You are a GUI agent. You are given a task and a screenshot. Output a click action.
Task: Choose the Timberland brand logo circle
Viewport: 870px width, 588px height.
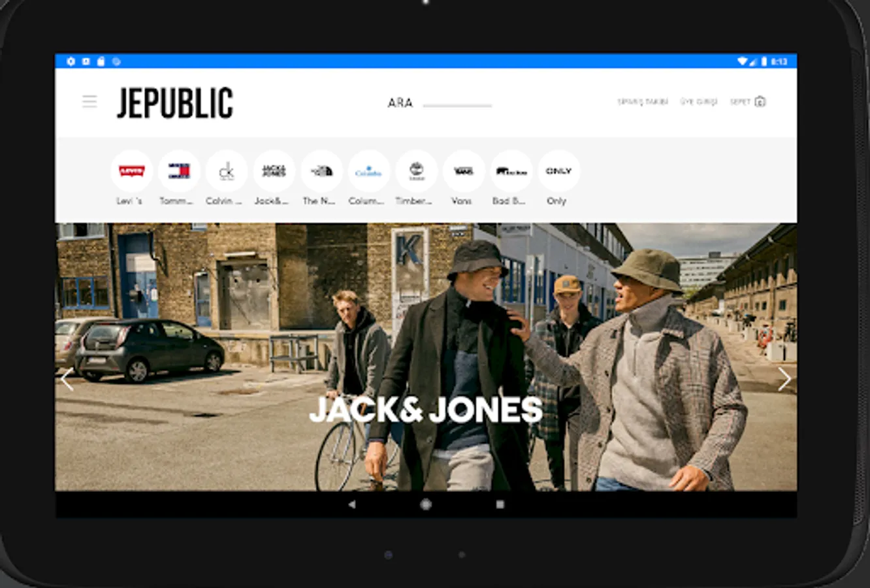[416, 171]
